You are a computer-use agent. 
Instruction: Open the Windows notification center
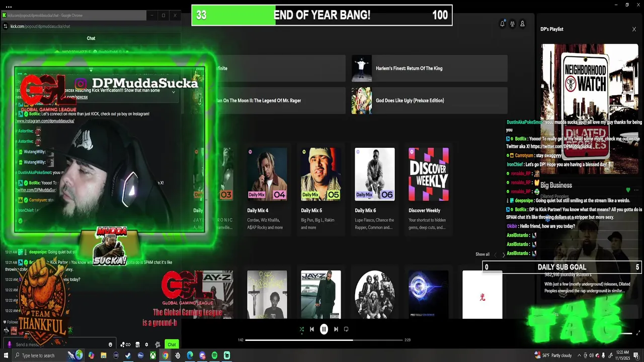pyautogui.click(x=636, y=355)
